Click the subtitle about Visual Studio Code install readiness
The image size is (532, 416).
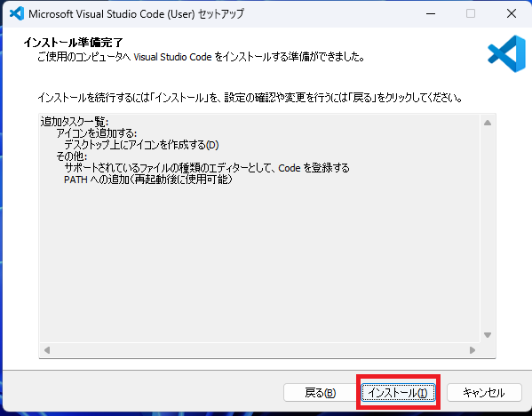(202, 57)
